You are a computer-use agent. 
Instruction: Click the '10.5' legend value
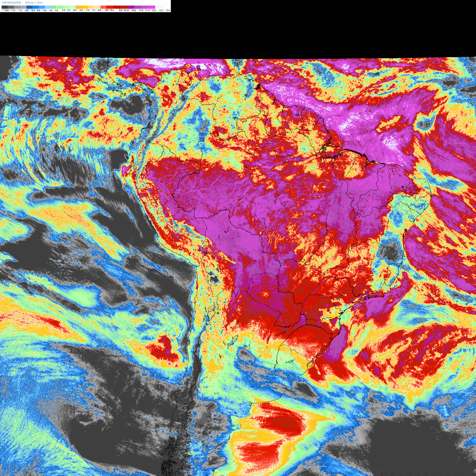tap(134, 10)
